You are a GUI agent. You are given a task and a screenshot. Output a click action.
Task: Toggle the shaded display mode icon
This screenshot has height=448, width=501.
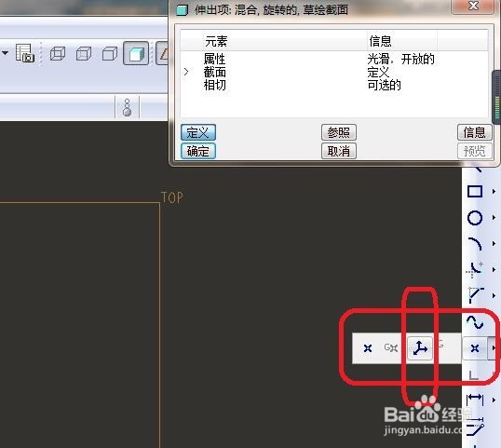[x=136, y=53]
